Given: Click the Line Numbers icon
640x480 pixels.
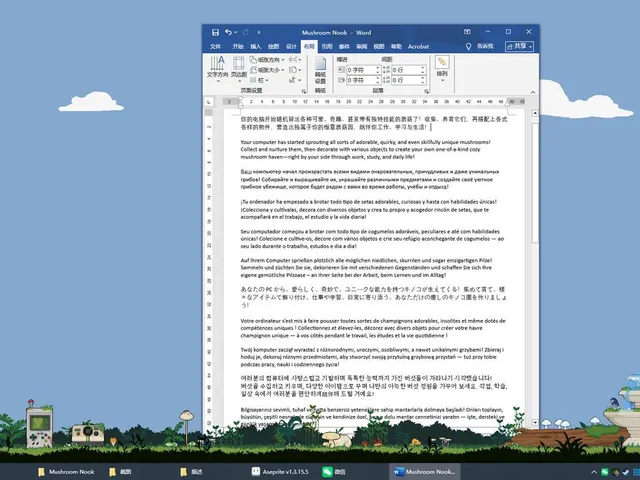Looking at the screenshot, I should (x=295, y=70).
